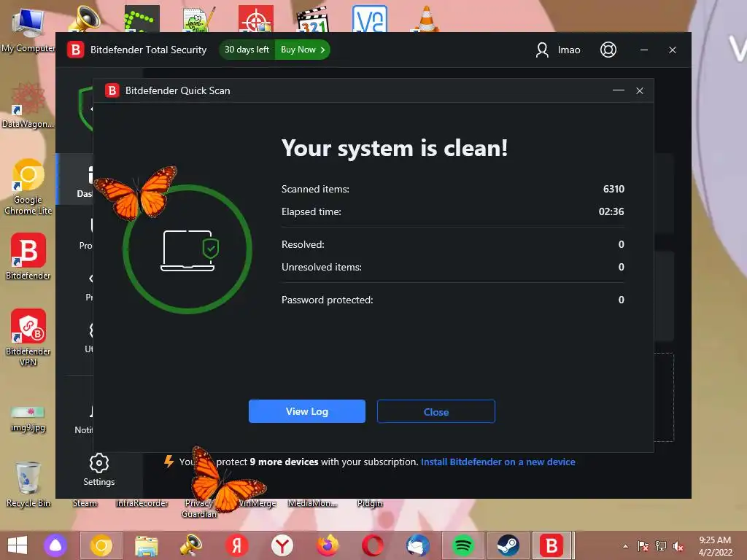Select the img9.jpg desktop file

28,419
